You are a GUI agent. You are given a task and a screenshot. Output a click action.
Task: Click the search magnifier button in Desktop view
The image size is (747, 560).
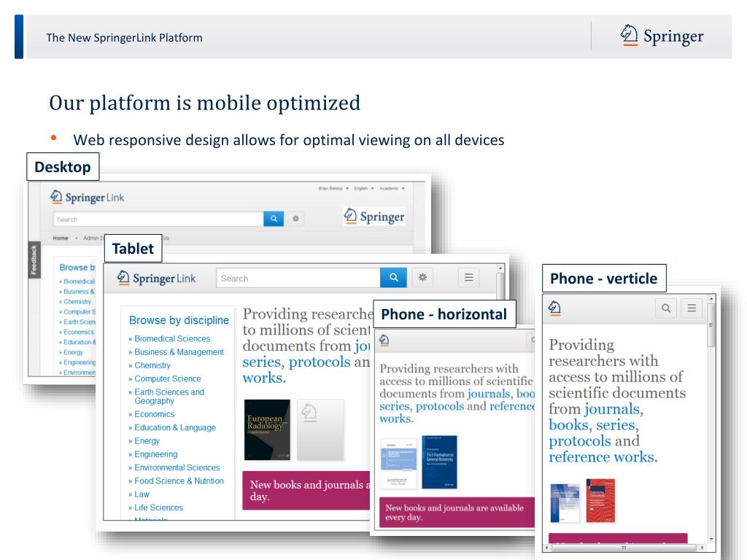(274, 219)
